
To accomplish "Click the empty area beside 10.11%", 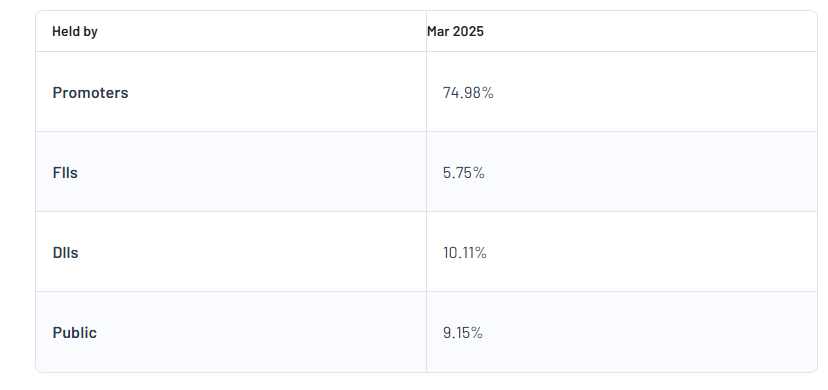I will point(652,253).
